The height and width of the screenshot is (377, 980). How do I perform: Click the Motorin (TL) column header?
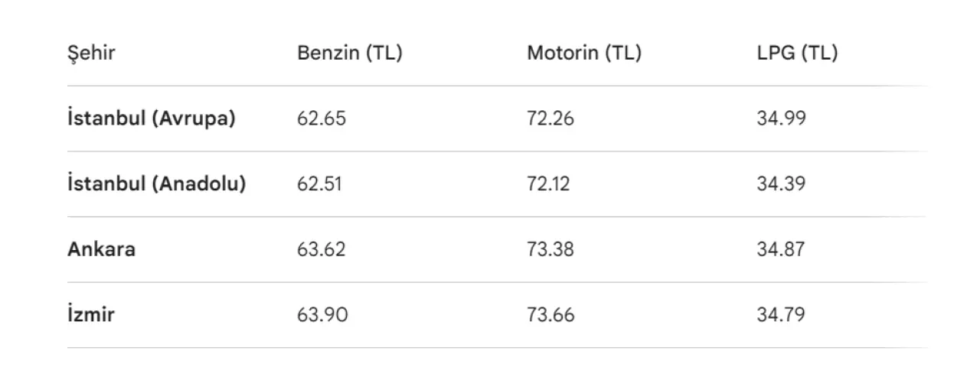pos(583,54)
